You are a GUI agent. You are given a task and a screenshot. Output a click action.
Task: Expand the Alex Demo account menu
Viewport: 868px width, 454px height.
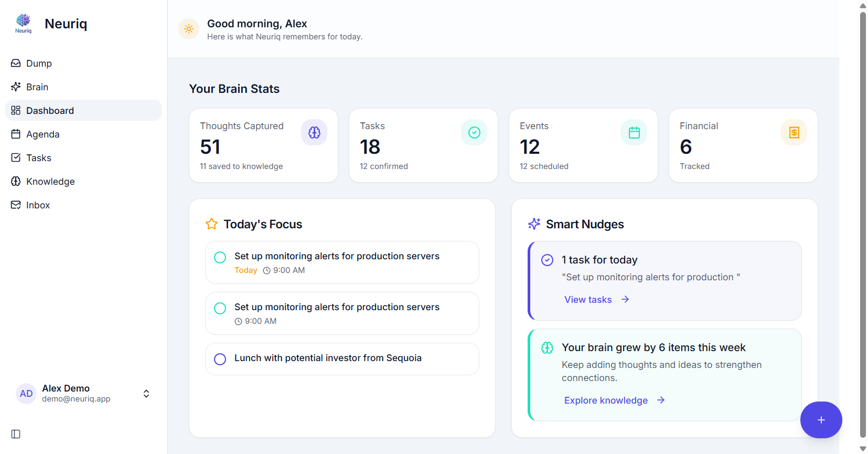click(146, 393)
